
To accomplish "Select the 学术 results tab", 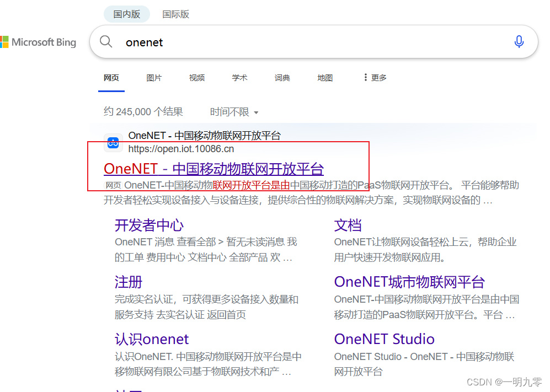I will [x=239, y=78].
